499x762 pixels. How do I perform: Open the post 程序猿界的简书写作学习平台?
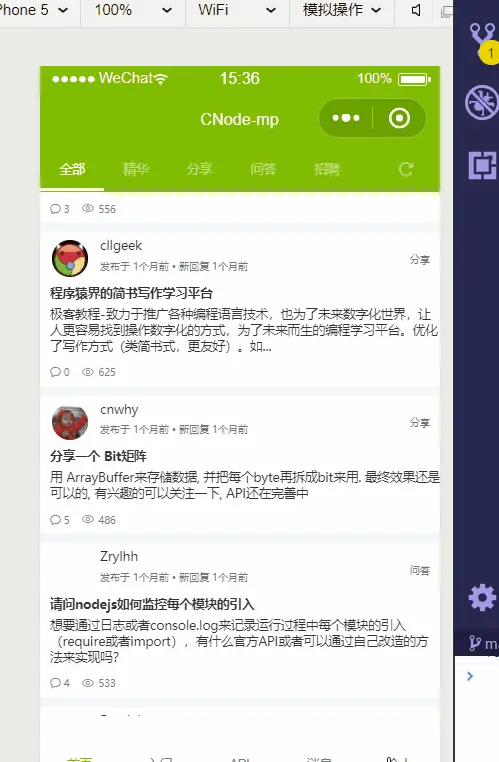(131, 294)
